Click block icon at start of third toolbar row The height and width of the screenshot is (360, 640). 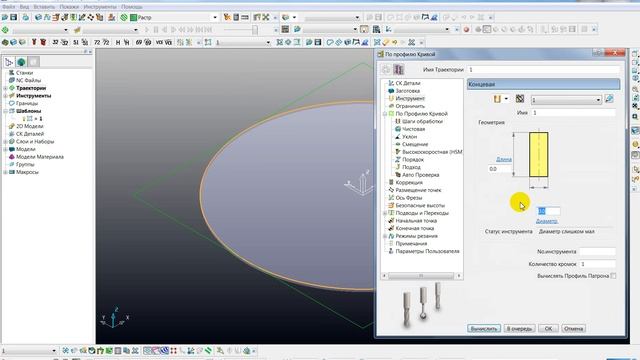5,42
